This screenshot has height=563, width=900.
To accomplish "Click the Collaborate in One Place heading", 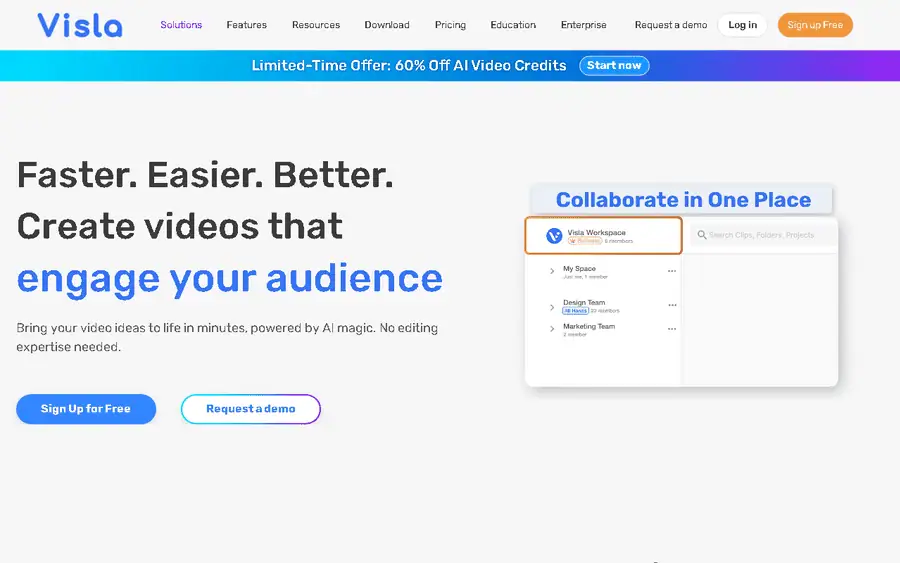I will pos(683,200).
